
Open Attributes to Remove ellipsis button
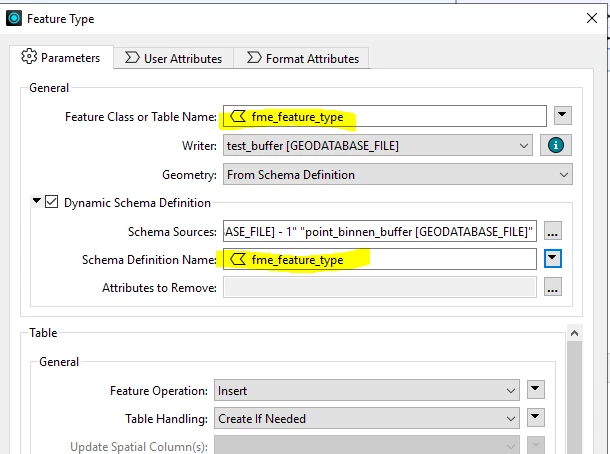552,287
